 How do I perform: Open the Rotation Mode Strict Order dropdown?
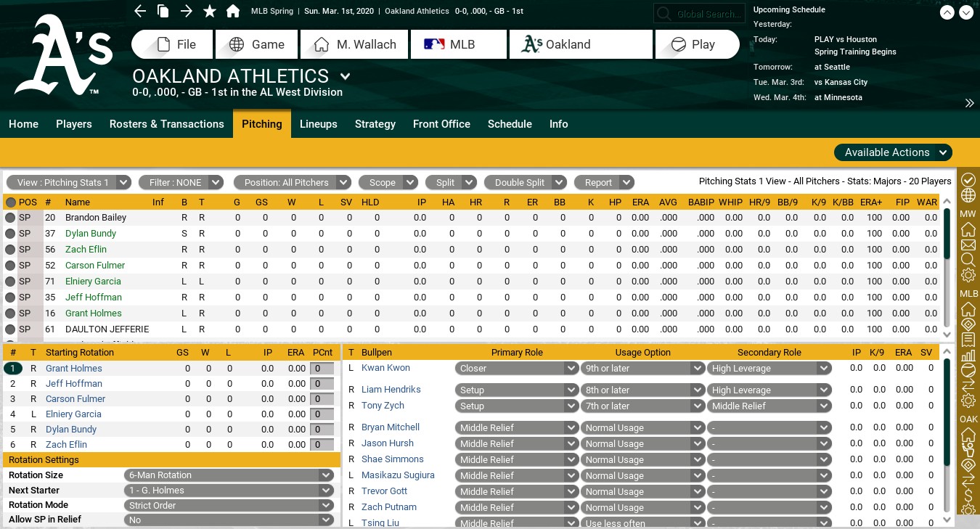229,506
